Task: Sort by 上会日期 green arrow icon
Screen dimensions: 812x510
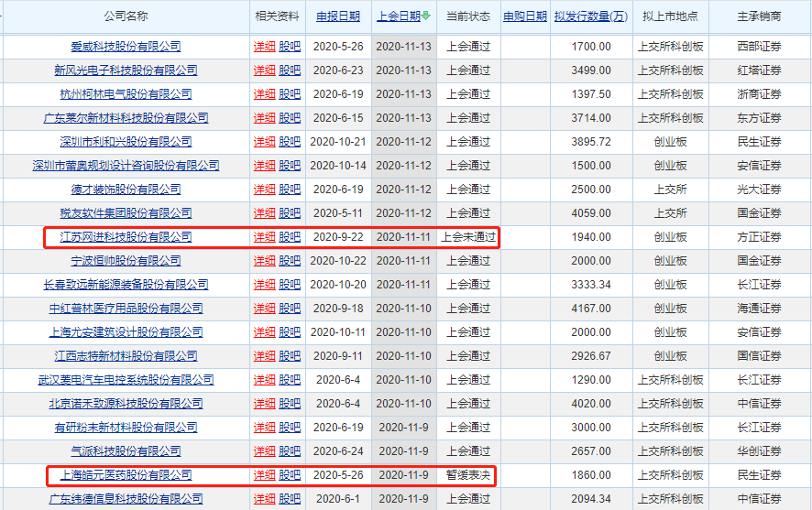Action: pos(425,16)
